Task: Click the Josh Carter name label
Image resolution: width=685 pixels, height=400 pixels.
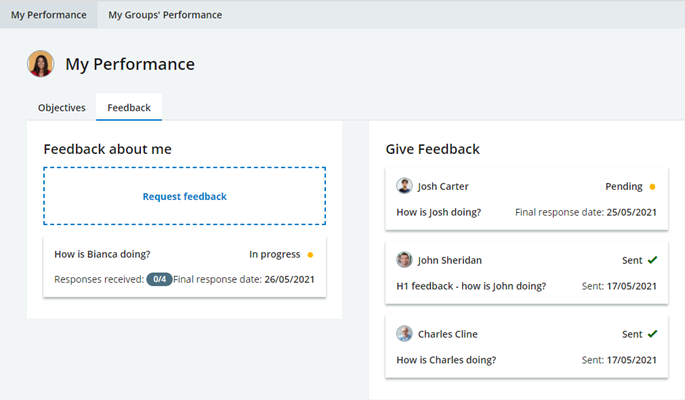Action: [443, 186]
